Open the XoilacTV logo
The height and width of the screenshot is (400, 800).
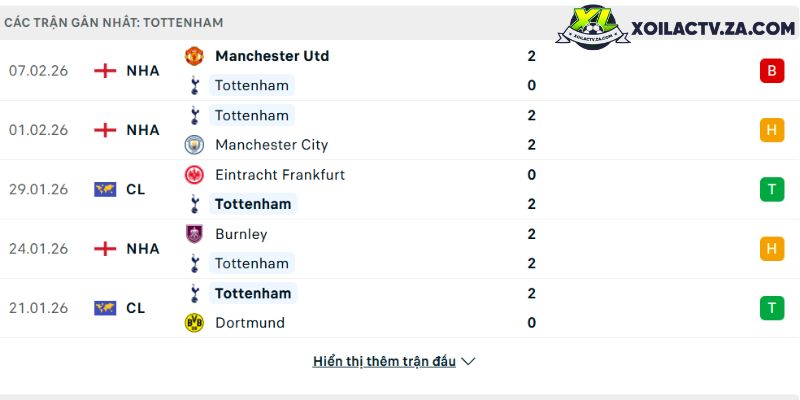tap(682, 29)
